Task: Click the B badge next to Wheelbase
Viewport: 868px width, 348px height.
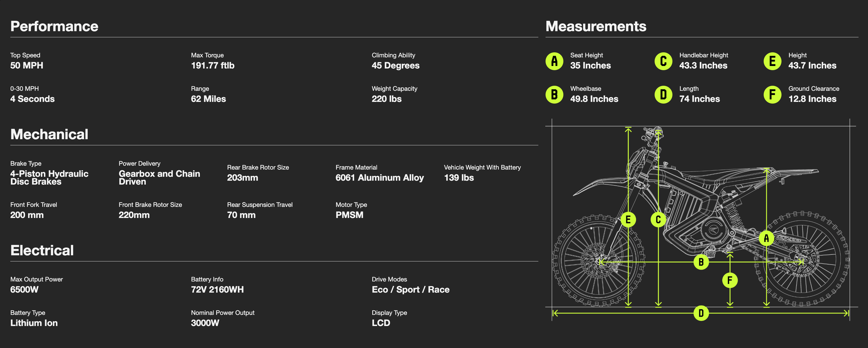Action: [554, 95]
